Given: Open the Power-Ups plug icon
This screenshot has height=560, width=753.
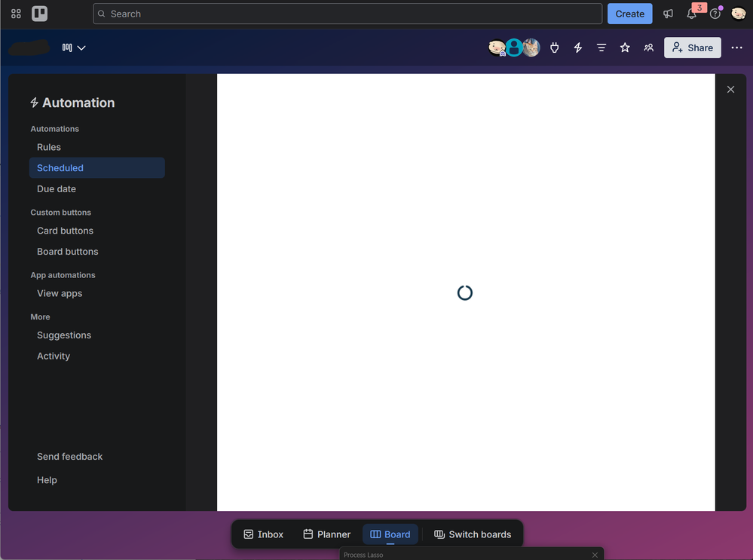Looking at the screenshot, I should tap(555, 47).
